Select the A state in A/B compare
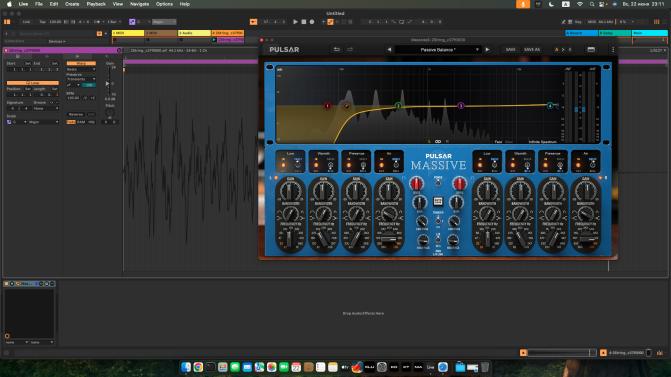 click(x=556, y=50)
